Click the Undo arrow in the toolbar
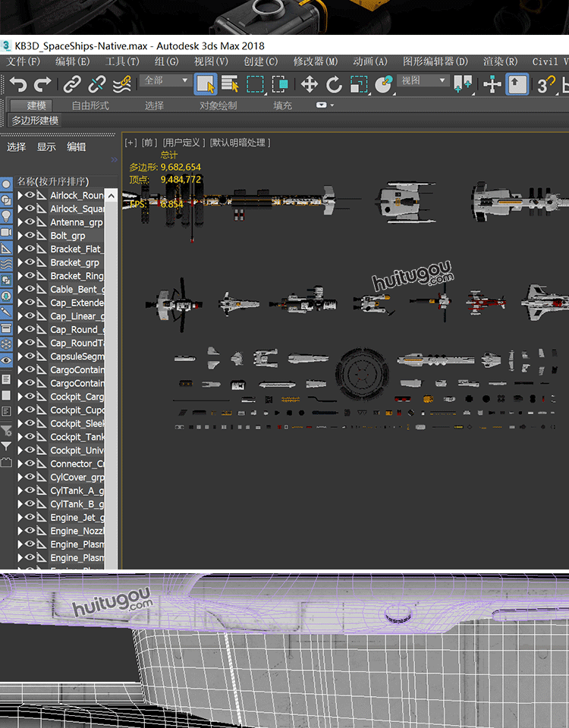The height and width of the screenshot is (728, 569). click(x=18, y=84)
